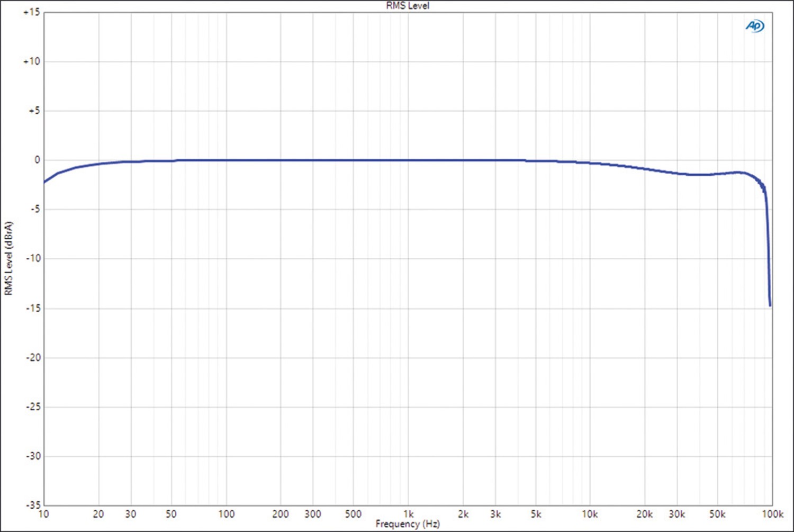Click the "+5" level tick label
Image resolution: width=794 pixels, height=532 pixels.
point(34,111)
